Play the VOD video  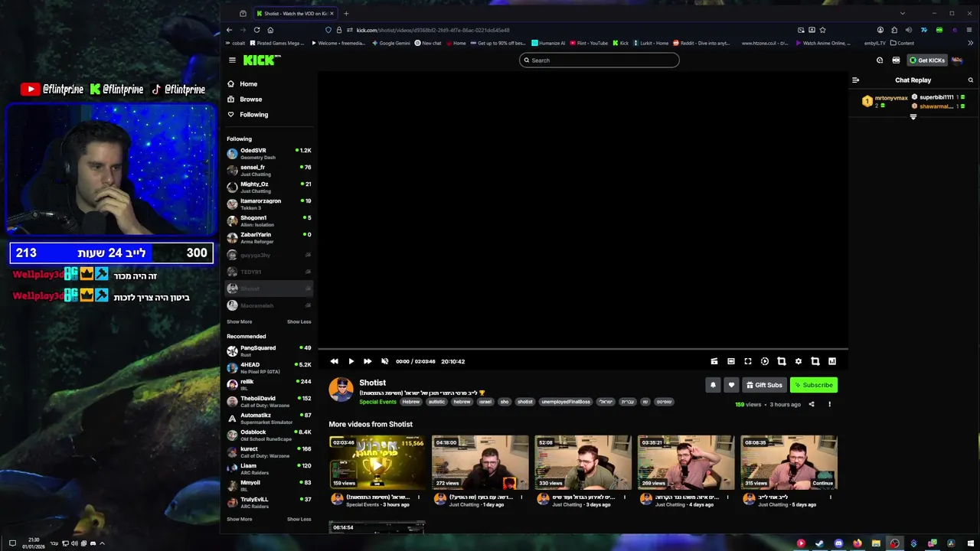click(351, 361)
